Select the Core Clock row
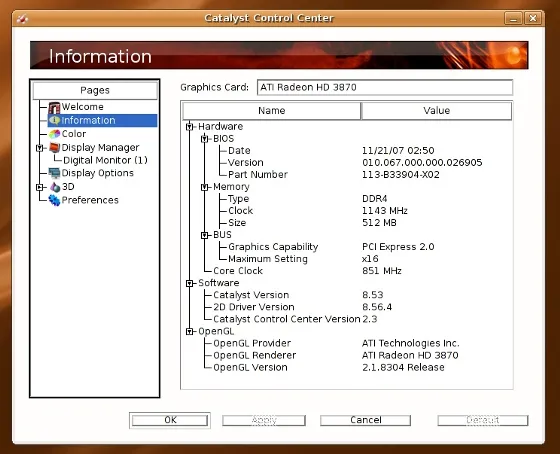Screen dimensions: 560x454 347,271
